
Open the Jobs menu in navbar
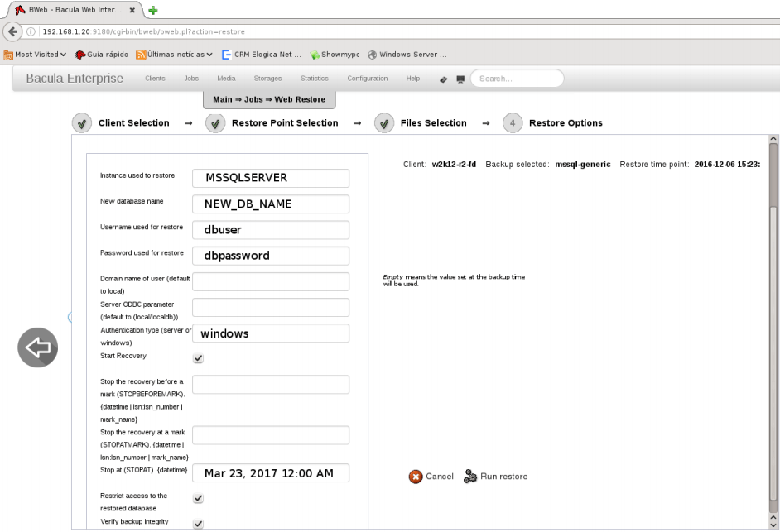pos(191,79)
